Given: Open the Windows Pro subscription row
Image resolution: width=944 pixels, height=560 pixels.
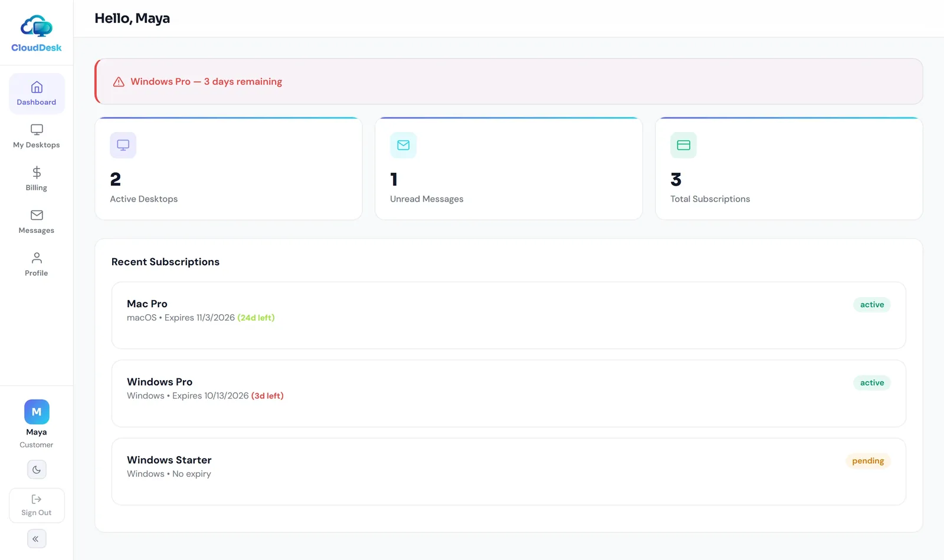Looking at the screenshot, I should (x=509, y=394).
